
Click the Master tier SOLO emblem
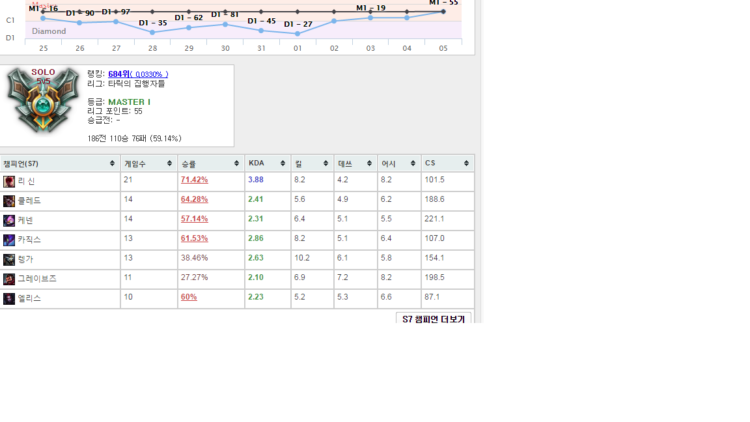(42, 102)
